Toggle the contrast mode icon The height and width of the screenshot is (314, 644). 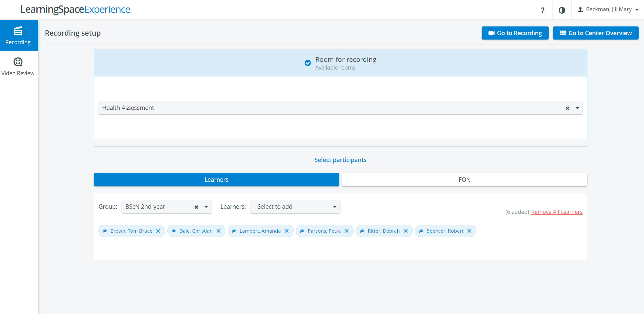[x=562, y=10]
